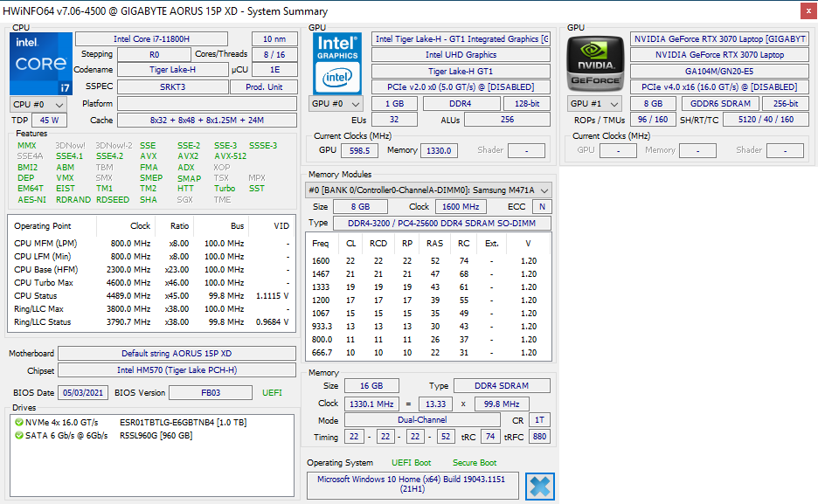Click the µCU 1E field
The image size is (818, 504).
point(274,70)
